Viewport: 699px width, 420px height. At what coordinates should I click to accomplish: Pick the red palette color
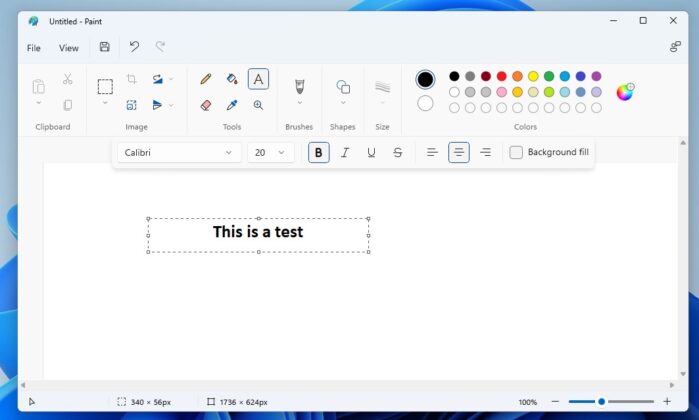point(502,76)
